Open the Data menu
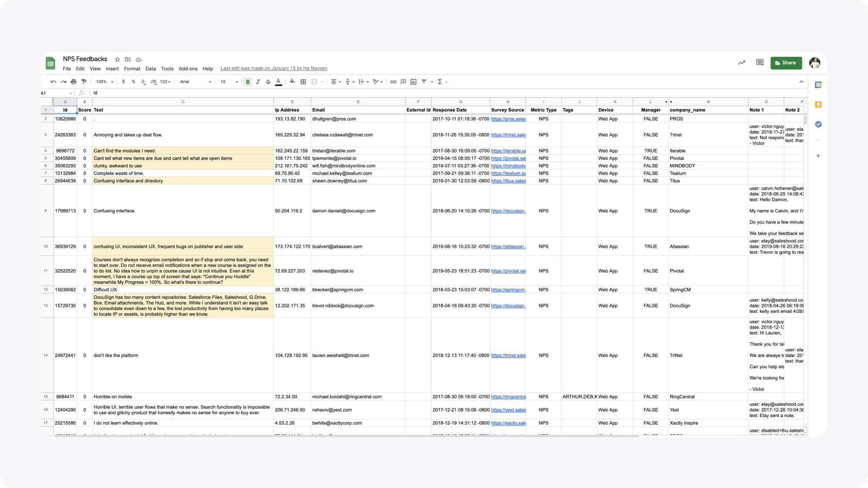This screenshot has height=488, width=868. [x=151, y=69]
